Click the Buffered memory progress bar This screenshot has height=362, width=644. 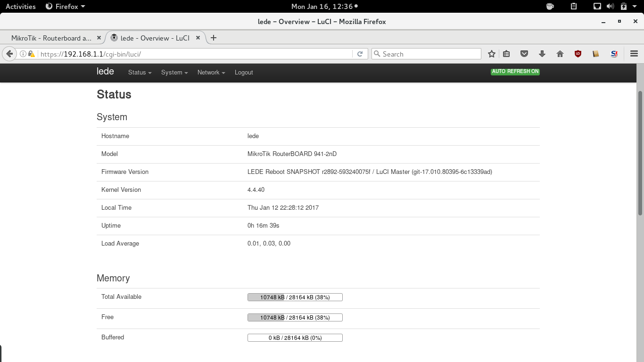tap(295, 338)
